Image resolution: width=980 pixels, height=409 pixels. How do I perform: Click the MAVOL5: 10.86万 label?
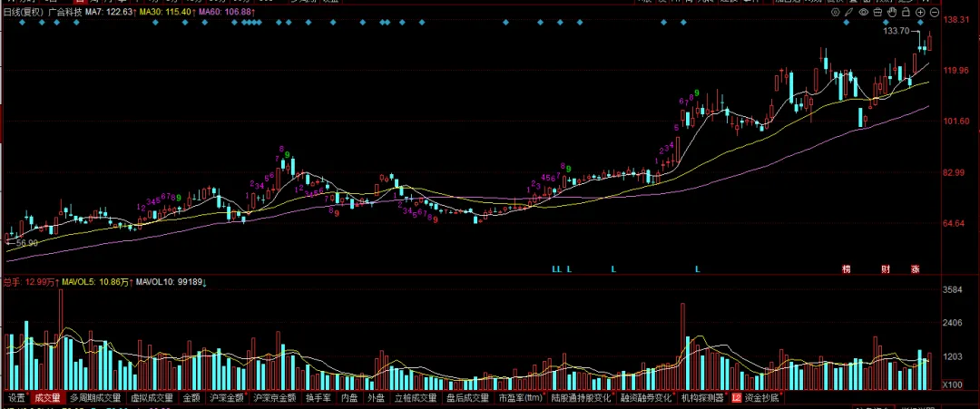[96, 282]
